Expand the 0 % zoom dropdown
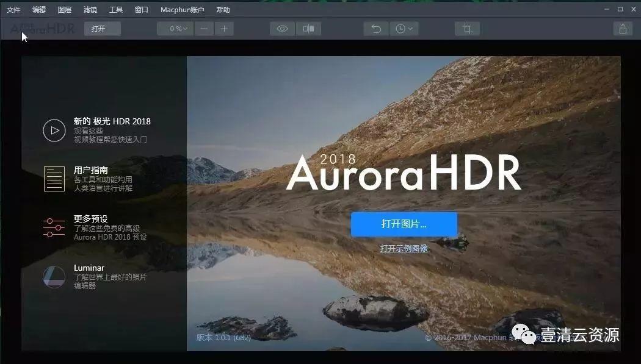 click(175, 29)
